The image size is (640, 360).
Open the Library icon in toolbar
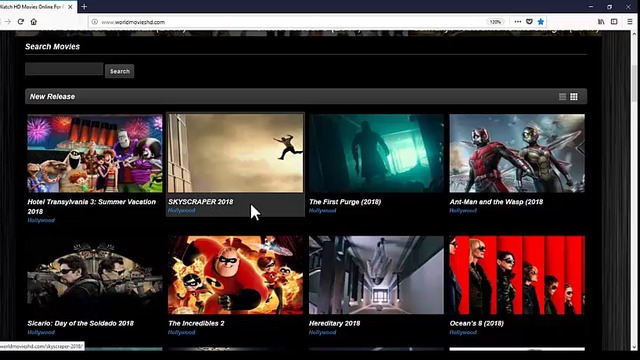(601, 22)
